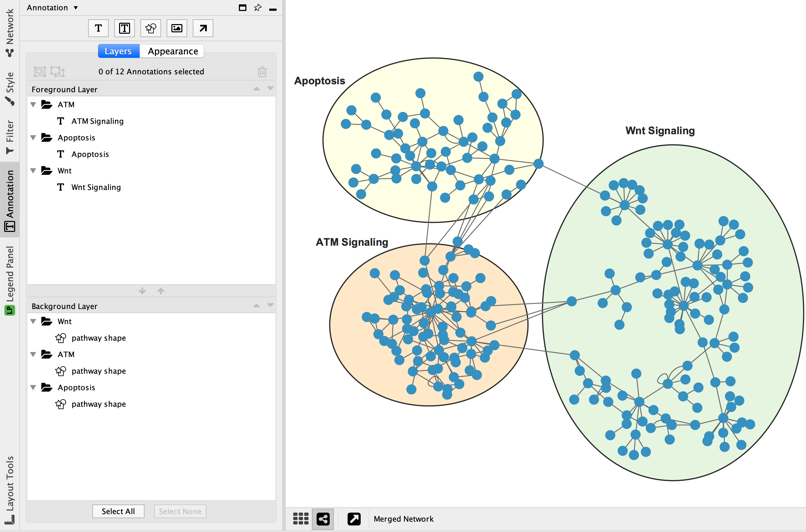The width and height of the screenshot is (806, 532).
Task: Select the Apoptosis pathway shape item
Action: 98,404
